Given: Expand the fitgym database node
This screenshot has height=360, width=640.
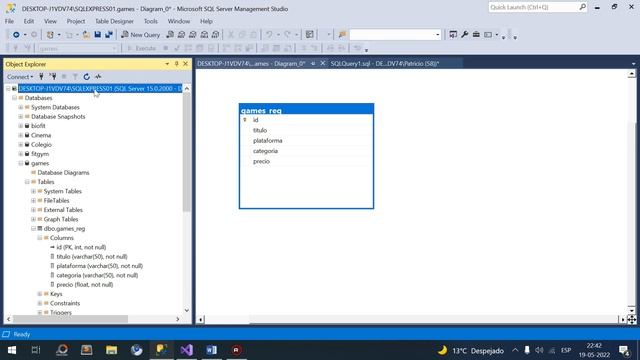Looking at the screenshot, I should 21,154.
